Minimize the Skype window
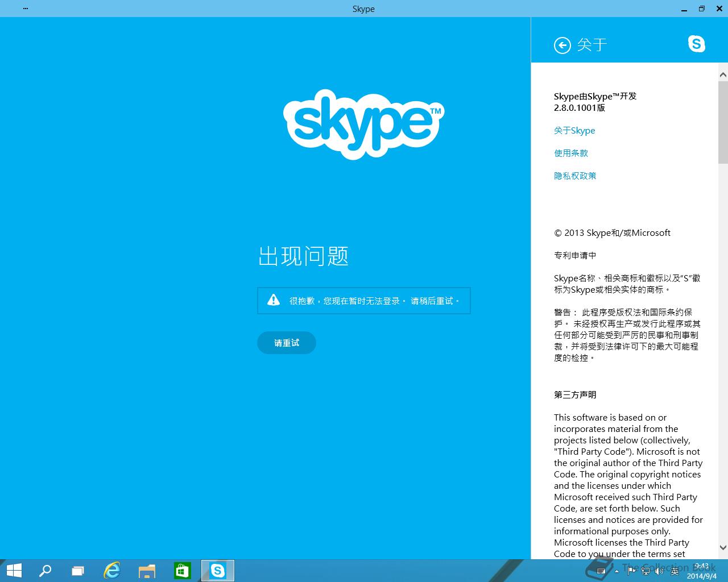The height and width of the screenshot is (582, 728). (683, 9)
